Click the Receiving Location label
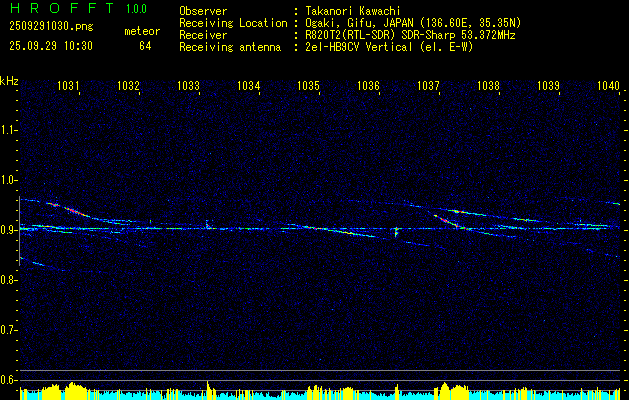This screenshot has height=400, width=629. pyautogui.click(x=233, y=23)
